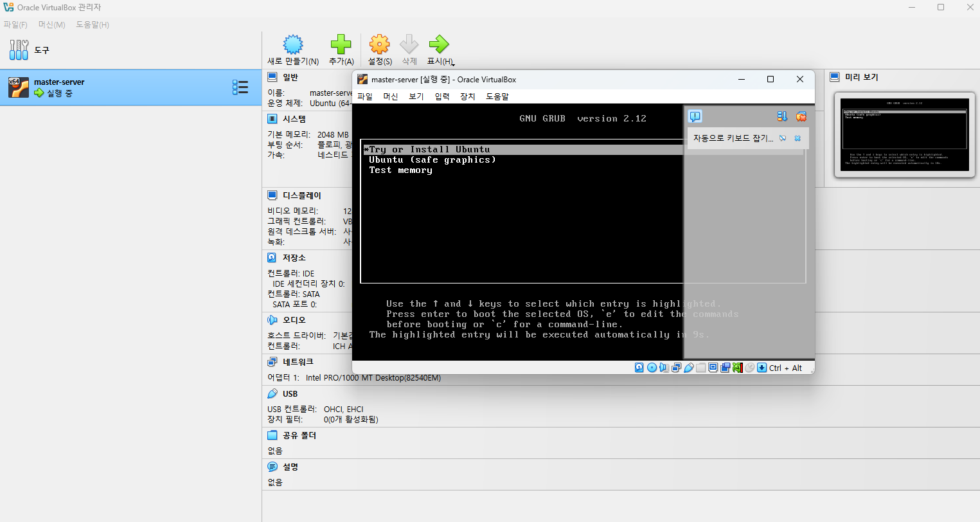This screenshot has height=522, width=980.
Task: Open the master-server list menu icon
Action: [240, 87]
